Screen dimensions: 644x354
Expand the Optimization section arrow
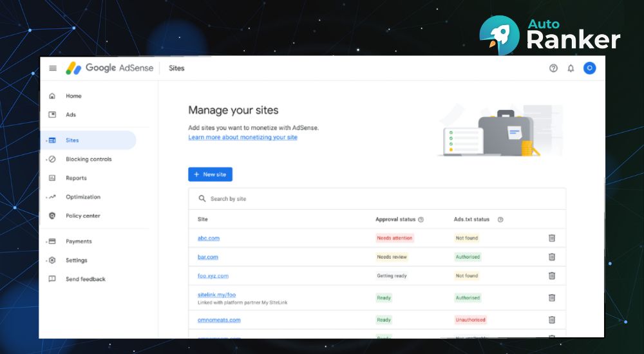coord(46,197)
